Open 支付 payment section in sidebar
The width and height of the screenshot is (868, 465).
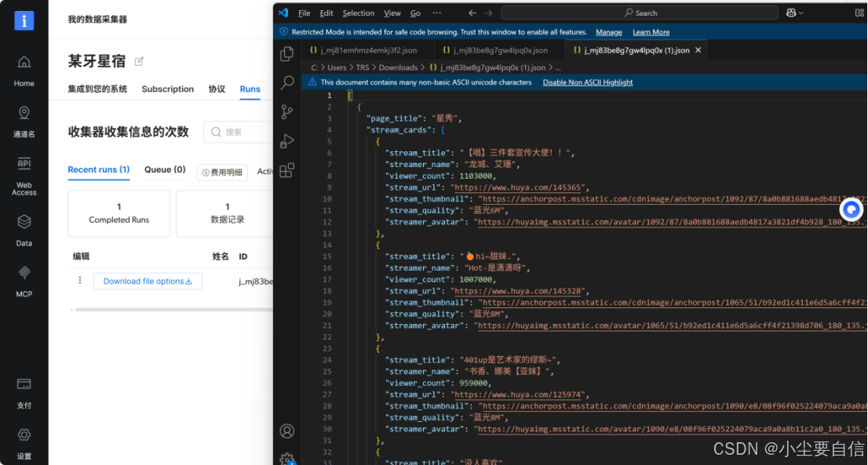coord(24,393)
